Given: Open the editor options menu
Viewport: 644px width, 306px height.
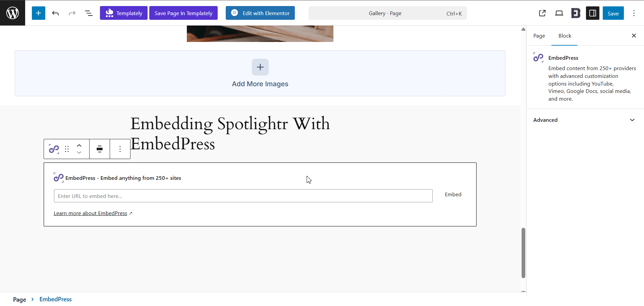Looking at the screenshot, I should (634, 13).
